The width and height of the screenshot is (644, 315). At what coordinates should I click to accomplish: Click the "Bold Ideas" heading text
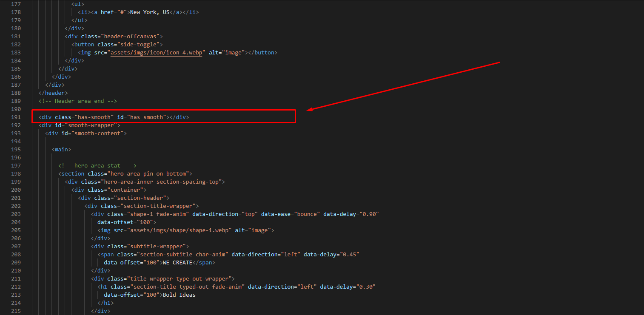tap(179, 295)
